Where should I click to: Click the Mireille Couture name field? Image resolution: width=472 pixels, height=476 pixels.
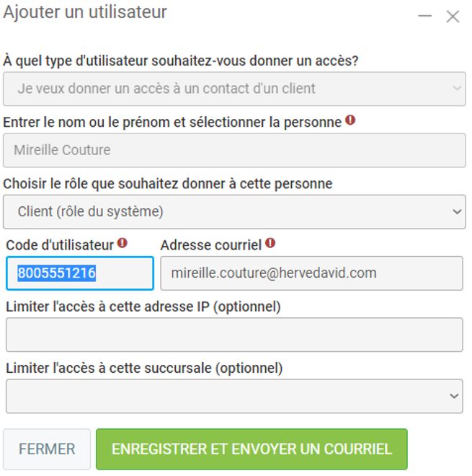[x=234, y=150]
